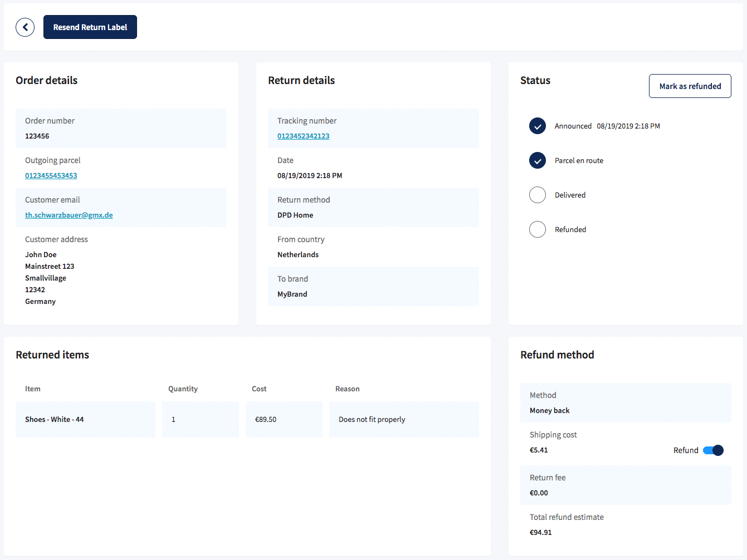The width and height of the screenshot is (747, 560).
Task: Click the Germany country line
Action: [x=40, y=301]
